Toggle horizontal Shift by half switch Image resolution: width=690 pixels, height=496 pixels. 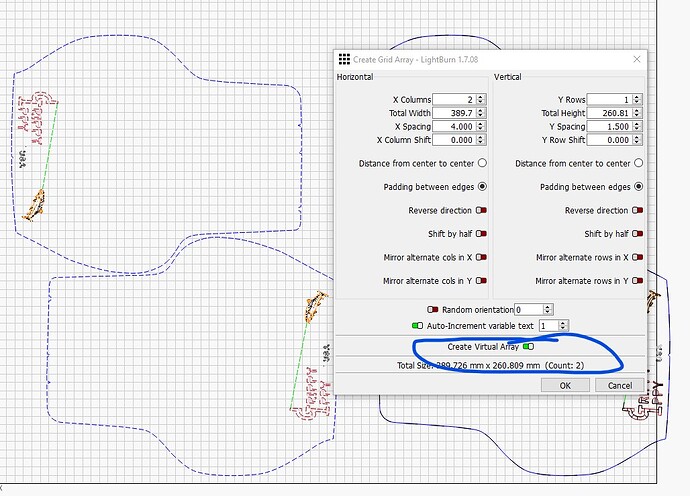481,234
